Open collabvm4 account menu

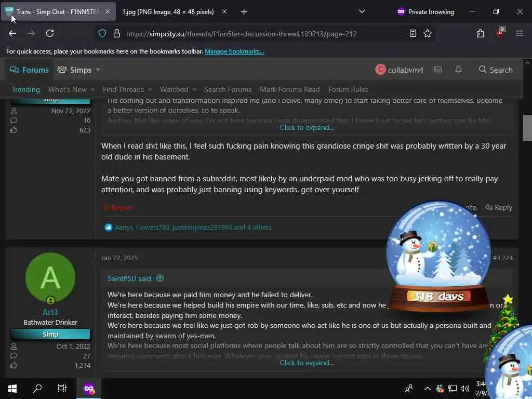pyautogui.click(x=400, y=70)
